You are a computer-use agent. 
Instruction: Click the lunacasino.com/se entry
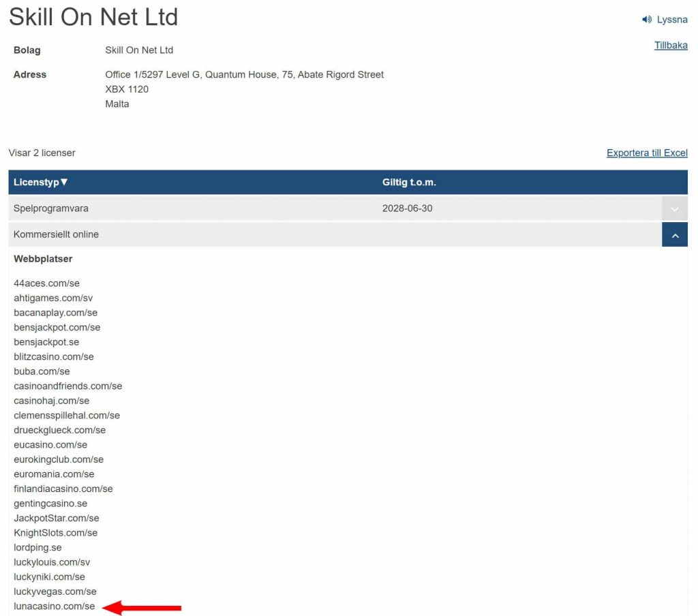(55, 606)
